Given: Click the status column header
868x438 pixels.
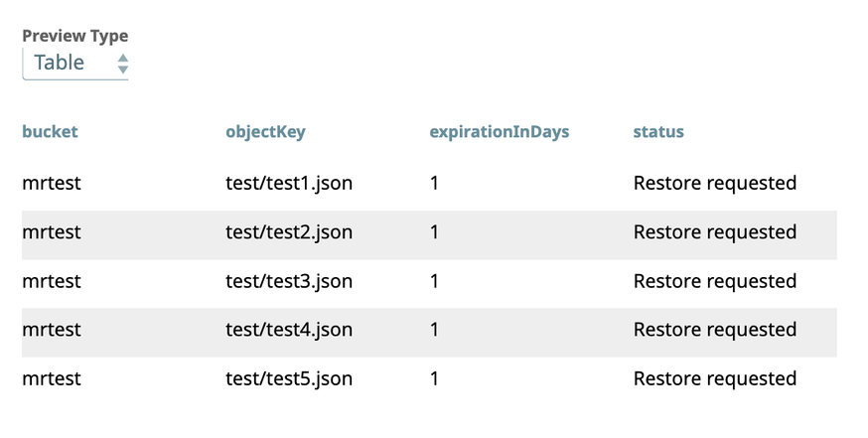Looking at the screenshot, I should [x=658, y=131].
